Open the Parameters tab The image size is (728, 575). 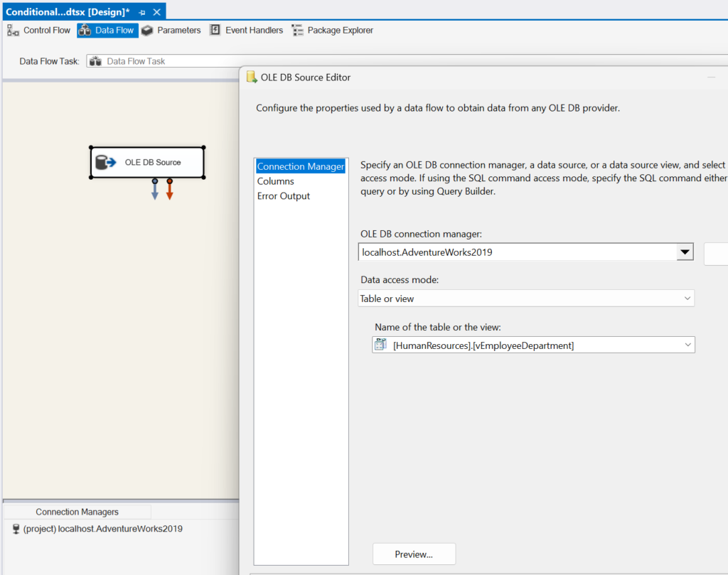[171, 31]
